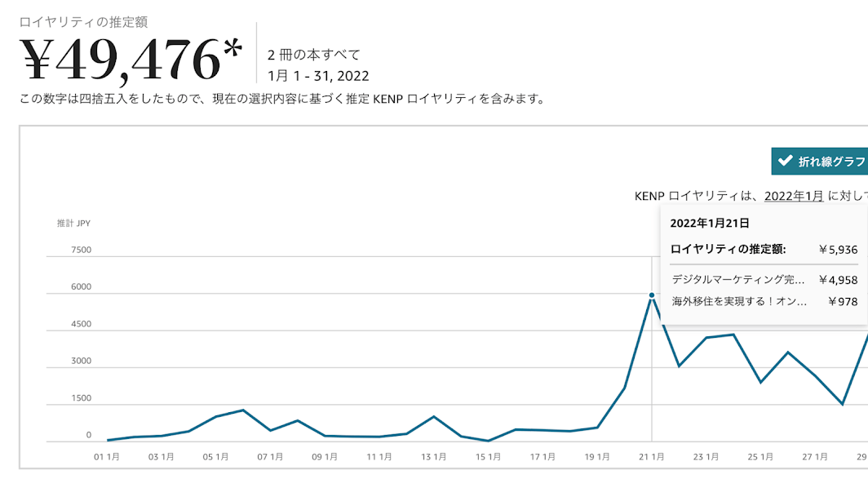This screenshot has width=868, height=488.
Task: Click the chart line bump at 13 1月
Action: [x=434, y=417]
